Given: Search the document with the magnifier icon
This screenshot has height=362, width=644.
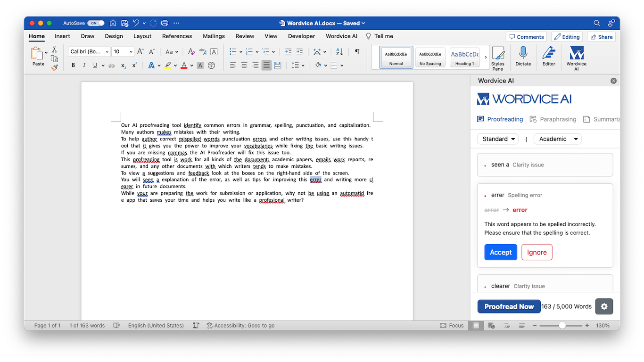Looking at the screenshot, I should coord(597,23).
